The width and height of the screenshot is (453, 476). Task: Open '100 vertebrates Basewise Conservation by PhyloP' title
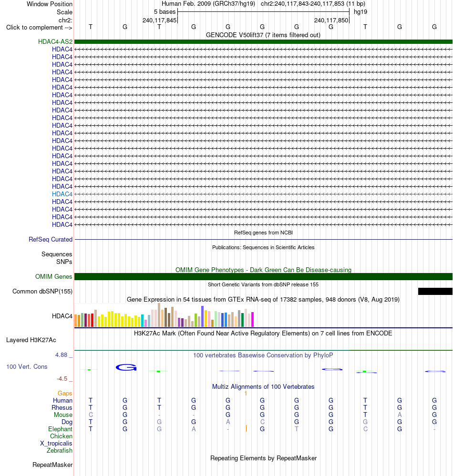pyautogui.click(x=263, y=355)
